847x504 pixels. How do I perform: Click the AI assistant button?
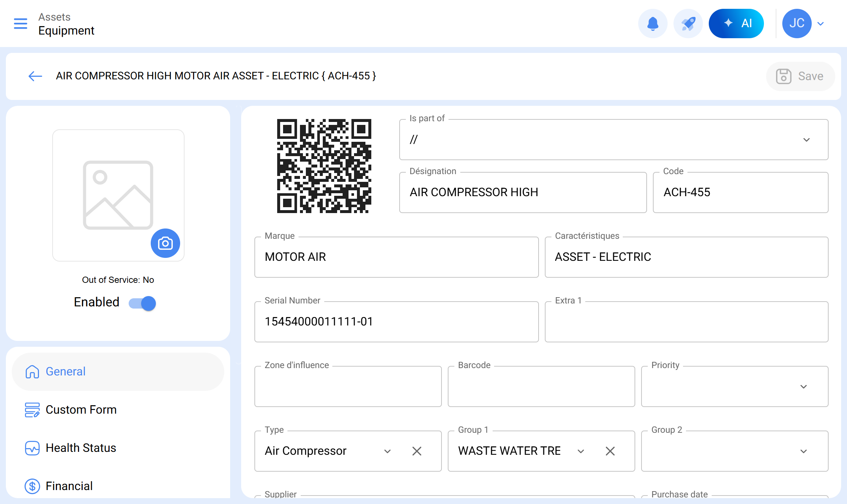(x=736, y=24)
